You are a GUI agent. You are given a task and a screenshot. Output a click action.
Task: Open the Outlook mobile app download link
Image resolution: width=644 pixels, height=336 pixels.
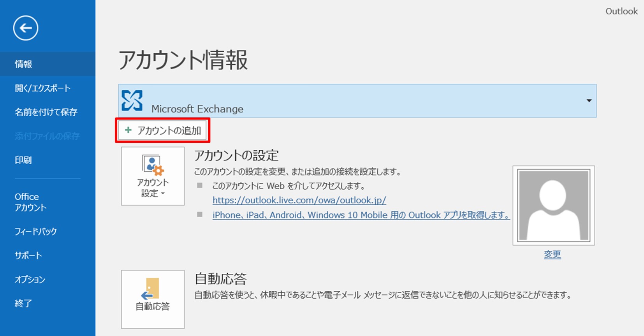pyautogui.click(x=361, y=215)
